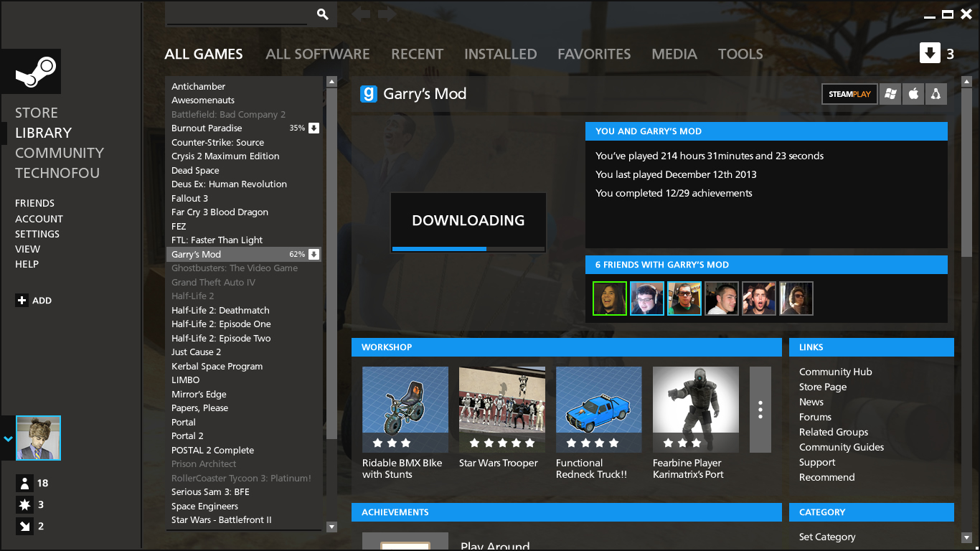Click the search magnifier icon
The image size is (980, 551).
click(323, 14)
